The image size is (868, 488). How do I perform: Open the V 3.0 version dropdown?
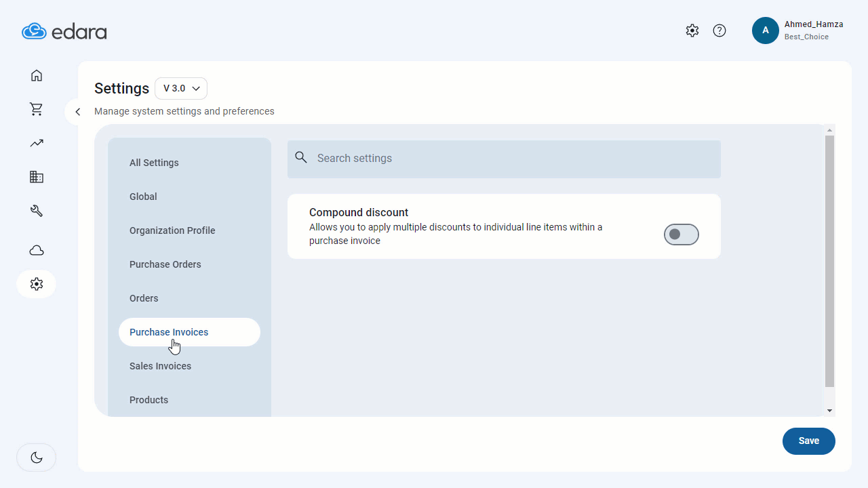point(181,88)
